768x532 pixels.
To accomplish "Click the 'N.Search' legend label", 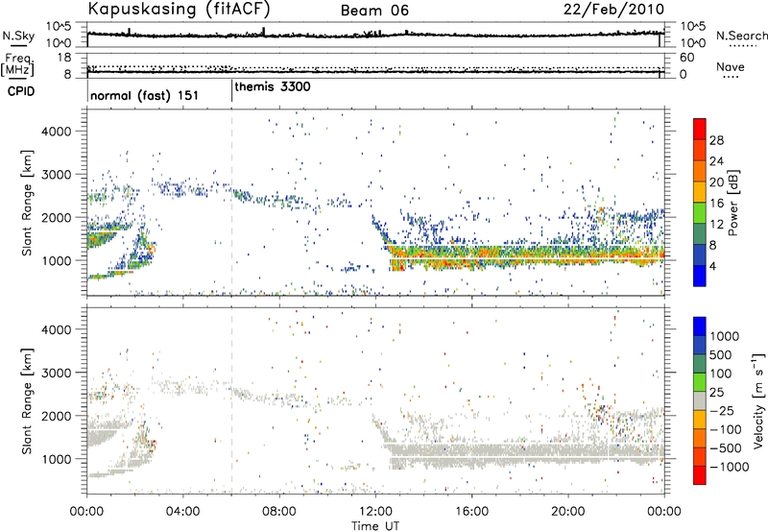I will (742, 36).
